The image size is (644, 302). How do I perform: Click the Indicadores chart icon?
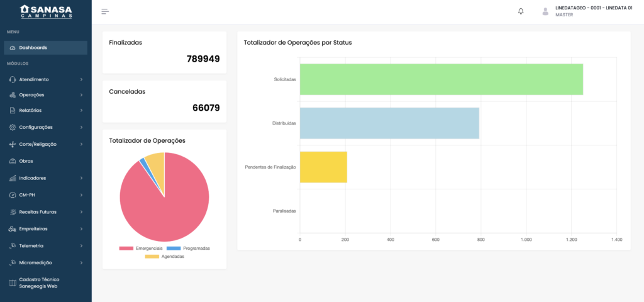[13, 178]
